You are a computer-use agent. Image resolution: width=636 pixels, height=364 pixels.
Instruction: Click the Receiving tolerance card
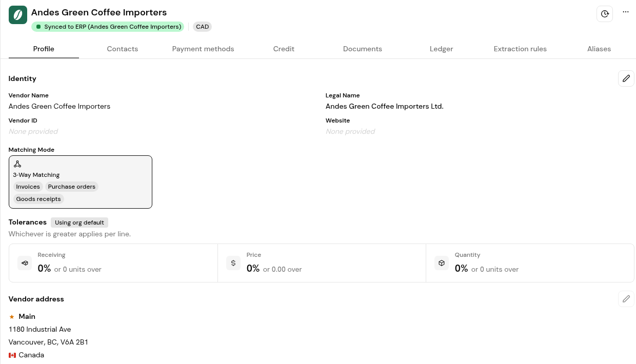[x=113, y=263]
